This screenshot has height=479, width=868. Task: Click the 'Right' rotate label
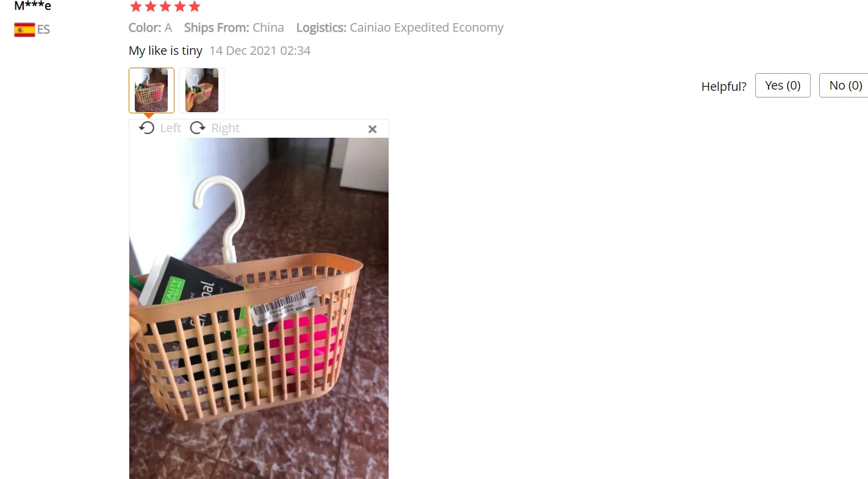click(225, 128)
